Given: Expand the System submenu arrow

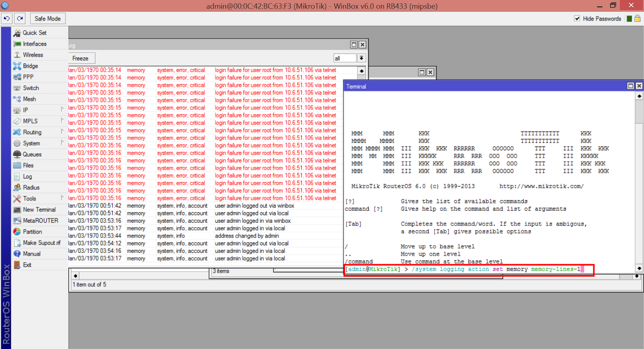Looking at the screenshot, I should [62, 142].
